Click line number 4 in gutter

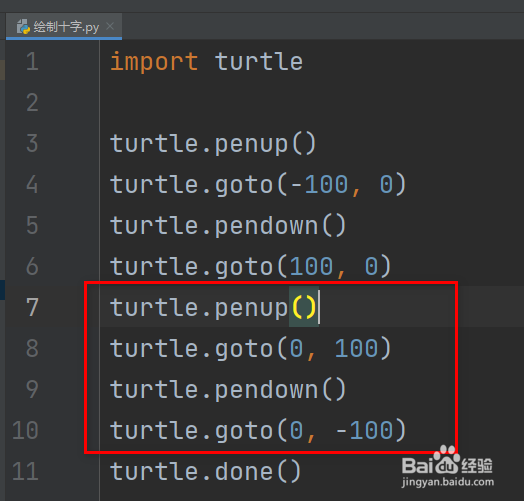click(x=32, y=184)
